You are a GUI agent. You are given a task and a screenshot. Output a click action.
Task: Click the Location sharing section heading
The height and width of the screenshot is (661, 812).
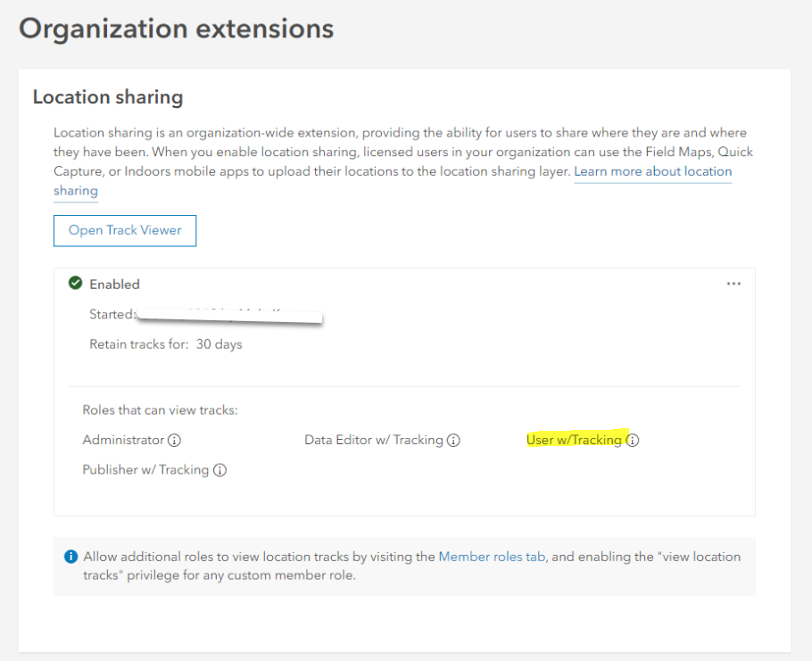(x=107, y=97)
